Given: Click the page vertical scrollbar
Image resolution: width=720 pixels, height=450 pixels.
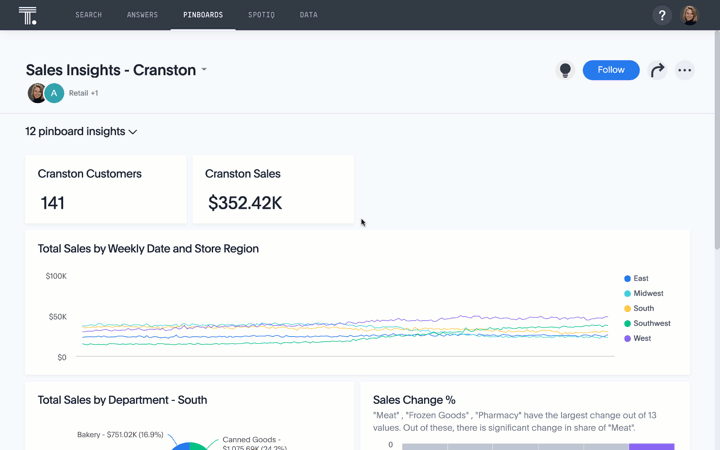Looking at the screenshot, I should tap(717, 140).
